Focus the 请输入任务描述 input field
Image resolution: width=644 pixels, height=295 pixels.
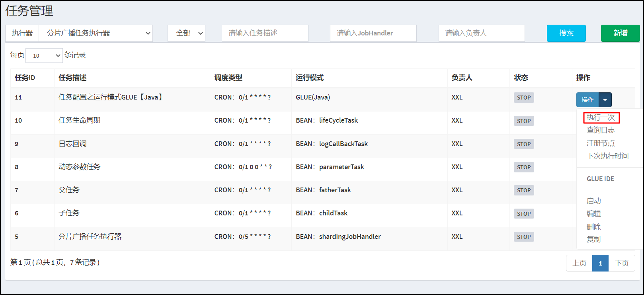click(265, 33)
